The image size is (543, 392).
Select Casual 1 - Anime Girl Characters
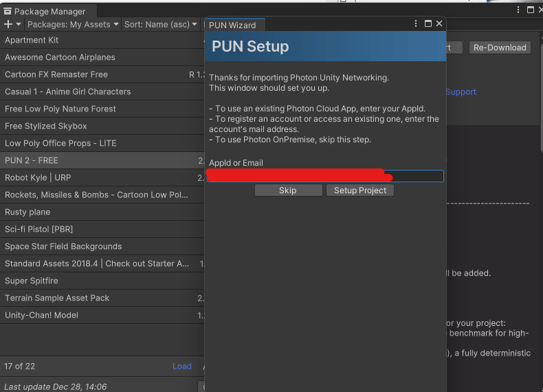point(102,91)
